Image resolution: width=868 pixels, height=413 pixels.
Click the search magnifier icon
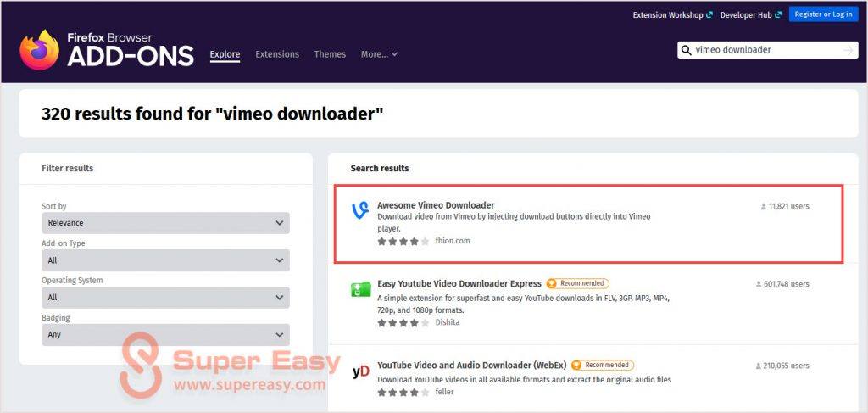tap(687, 50)
